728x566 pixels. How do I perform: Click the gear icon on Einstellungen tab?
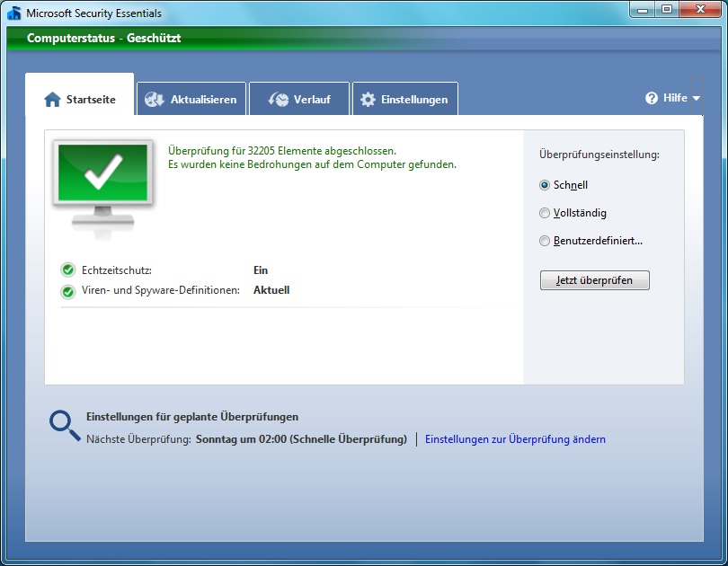[368, 100]
